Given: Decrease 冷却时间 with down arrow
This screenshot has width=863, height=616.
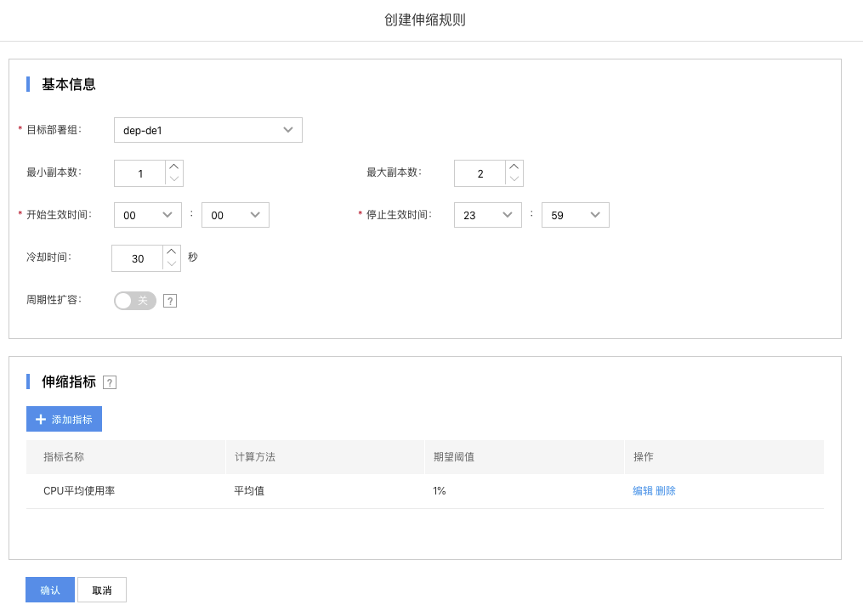Looking at the screenshot, I should (172, 264).
